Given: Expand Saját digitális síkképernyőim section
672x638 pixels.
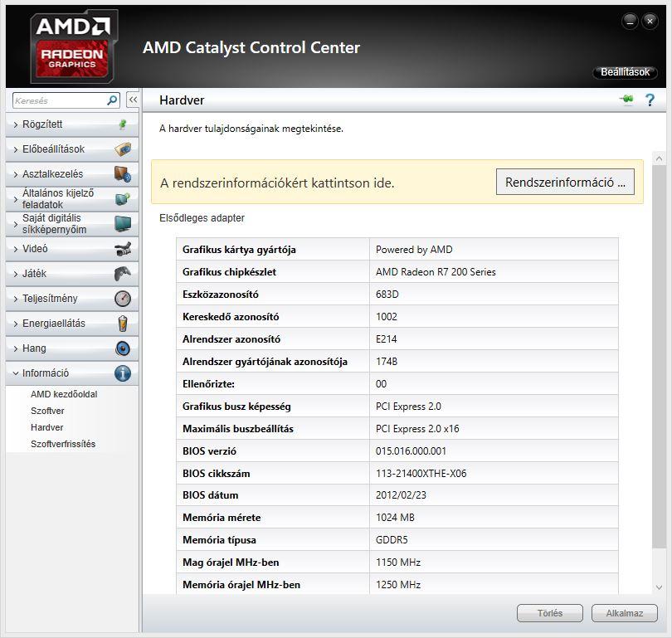Looking at the screenshot, I should click(72, 224).
